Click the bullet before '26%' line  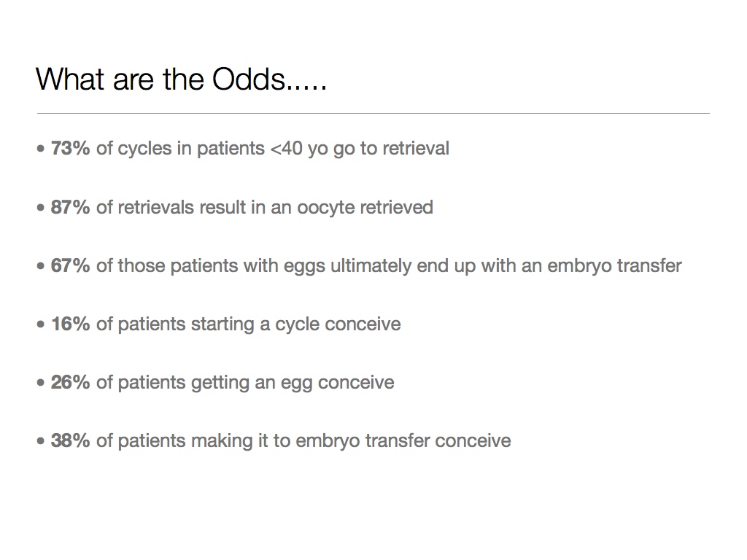pyautogui.click(x=41, y=383)
